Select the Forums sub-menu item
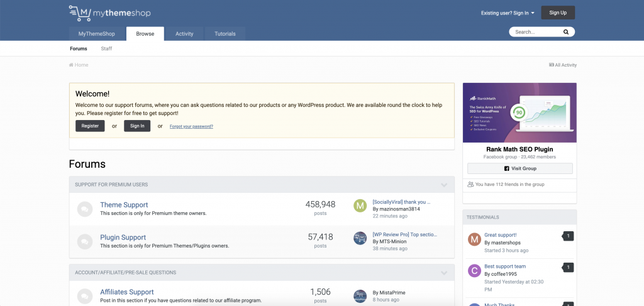 (x=79, y=48)
